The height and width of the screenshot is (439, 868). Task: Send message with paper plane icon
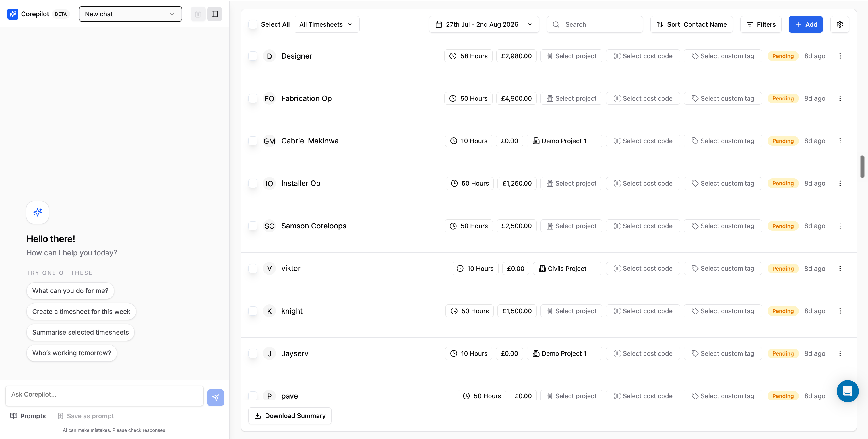pyautogui.click(x=215, y=398)
